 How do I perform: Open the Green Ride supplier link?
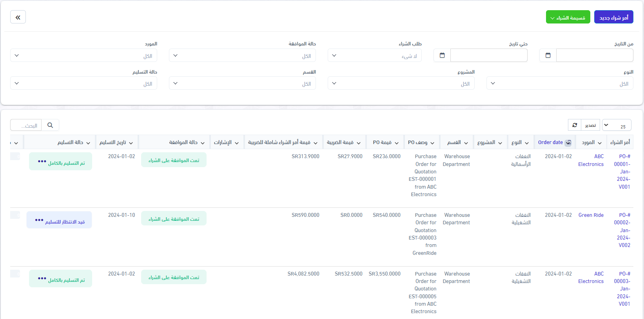click(x=591, y=215)
